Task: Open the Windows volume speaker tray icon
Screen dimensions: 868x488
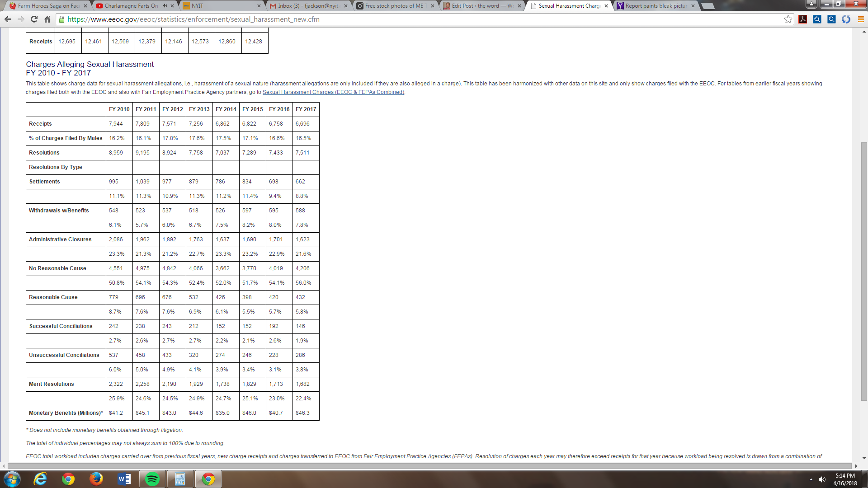Action: (822, 479)
